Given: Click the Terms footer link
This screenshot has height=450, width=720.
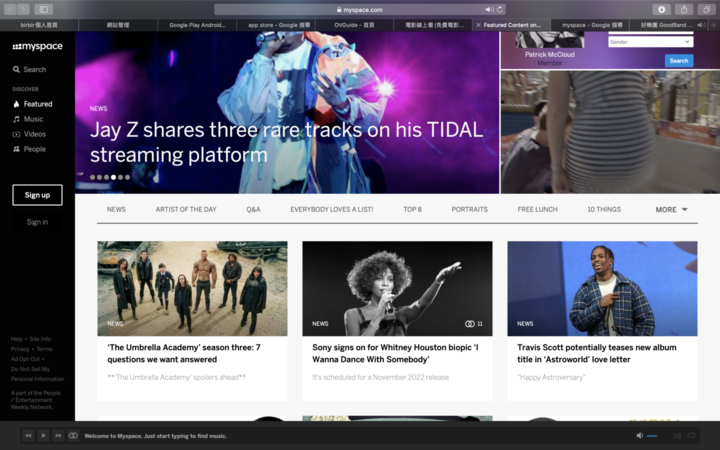Looking at the screenshot, I should (44, 349).
